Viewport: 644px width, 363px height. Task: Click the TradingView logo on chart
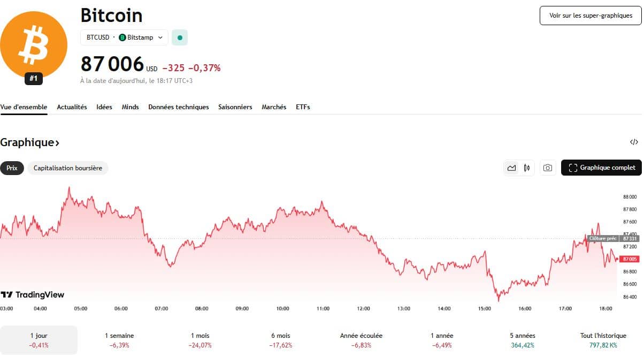tap(33, 294)
